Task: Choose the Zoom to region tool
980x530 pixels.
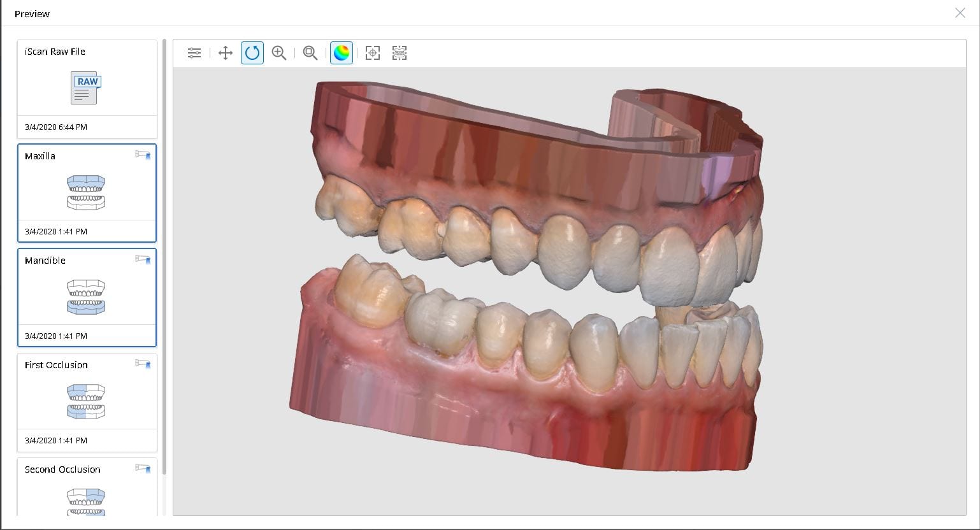Action: [x=310, y=53]
